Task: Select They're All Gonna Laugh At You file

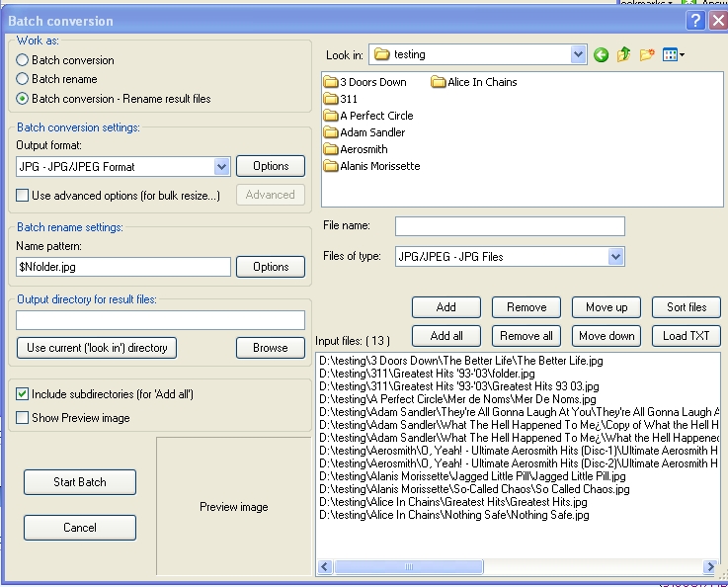Action: 519,412
